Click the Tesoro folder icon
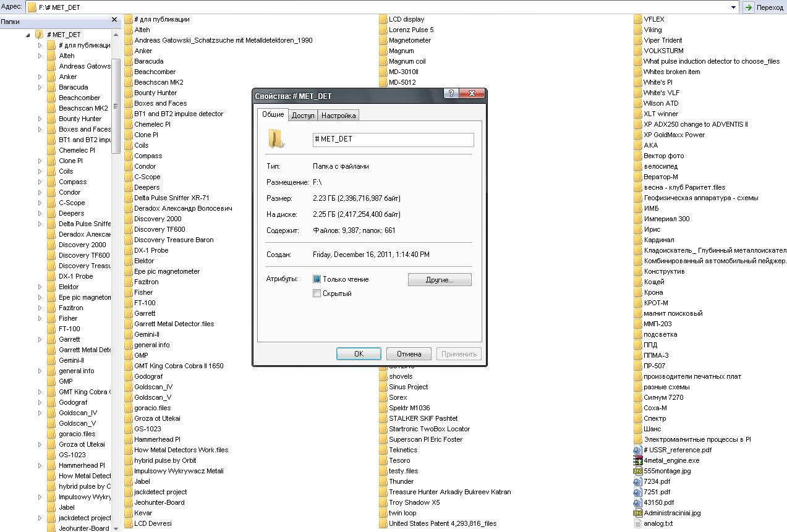Image resolution: width=787 pixels, height=532 pixels. click(383, 460)
